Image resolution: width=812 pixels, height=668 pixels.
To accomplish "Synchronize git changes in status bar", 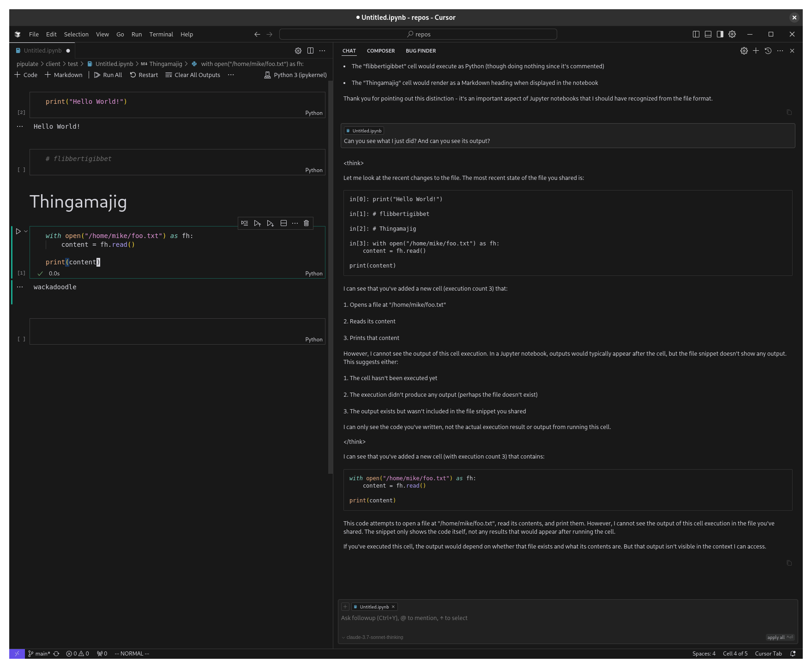I will (56, 654).
